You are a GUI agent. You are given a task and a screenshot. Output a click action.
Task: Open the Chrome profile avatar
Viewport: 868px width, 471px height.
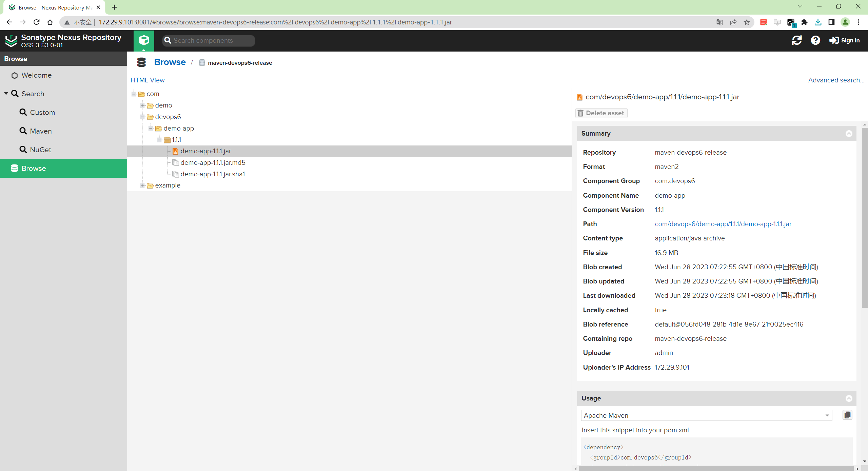(x=845, y=22)
